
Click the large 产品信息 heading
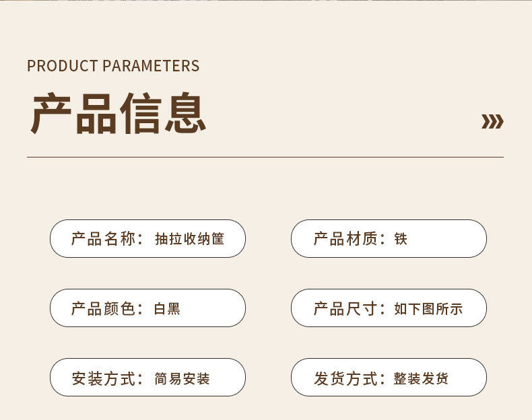pyautogui.click(x=119, y=113)
